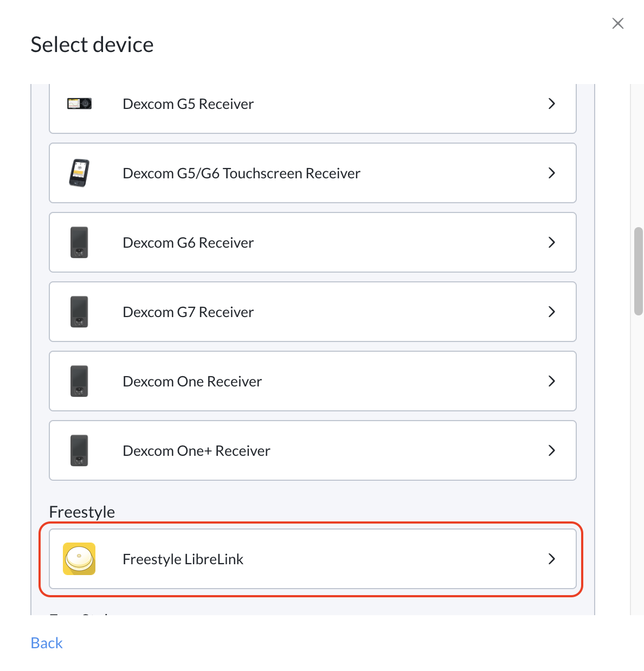The width and height of the screenshot is (644, 671).
Task: Choose the Dexcom G7 Receiver entry
Action: click(x=313, y=312)
